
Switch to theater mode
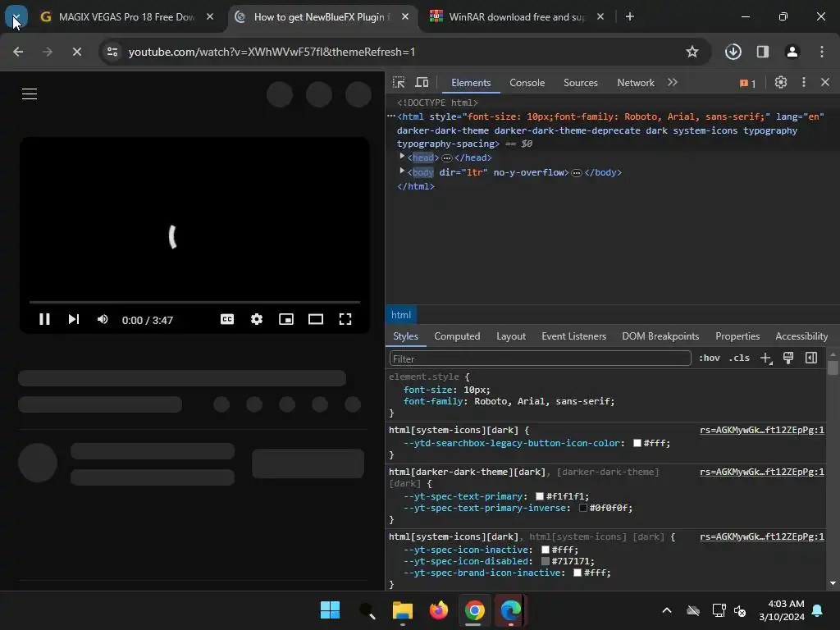[x=316, y=319]
